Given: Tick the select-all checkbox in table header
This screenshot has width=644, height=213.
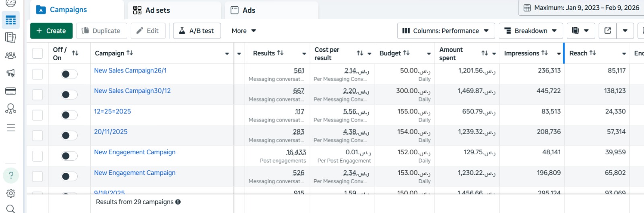Looking at the screenshot, I should tap(37, 53).
